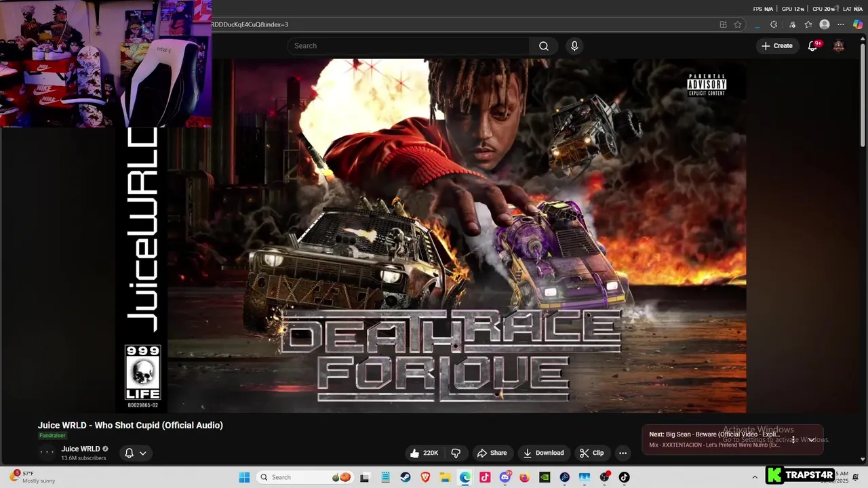868x488 pixels.
Task: Dislike the Who Shot Cupid video
Action: click(x=456, y=453)
